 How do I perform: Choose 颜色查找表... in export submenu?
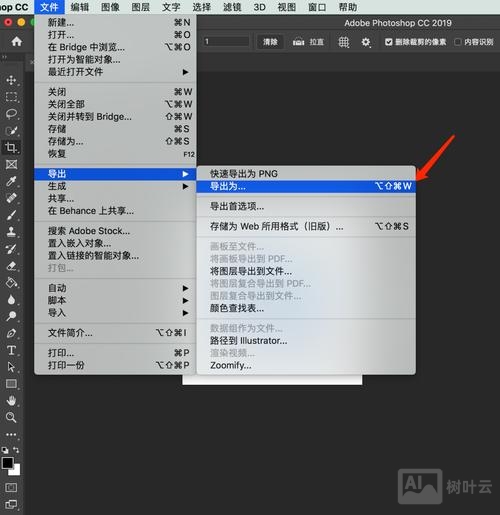306,308
